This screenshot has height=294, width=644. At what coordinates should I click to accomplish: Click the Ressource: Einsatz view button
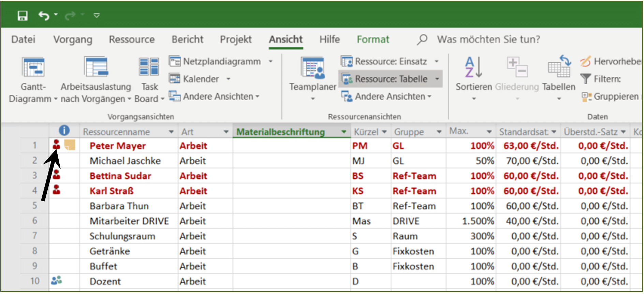[384, 61]
